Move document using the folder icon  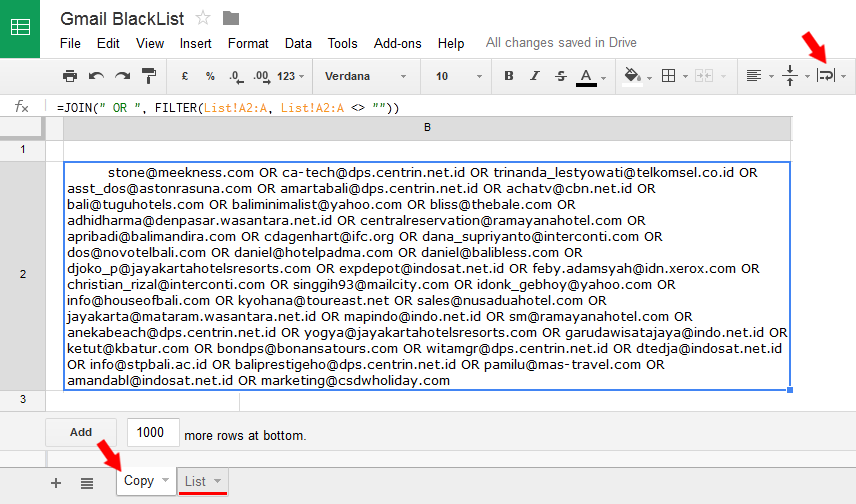(x=231, y=19)
